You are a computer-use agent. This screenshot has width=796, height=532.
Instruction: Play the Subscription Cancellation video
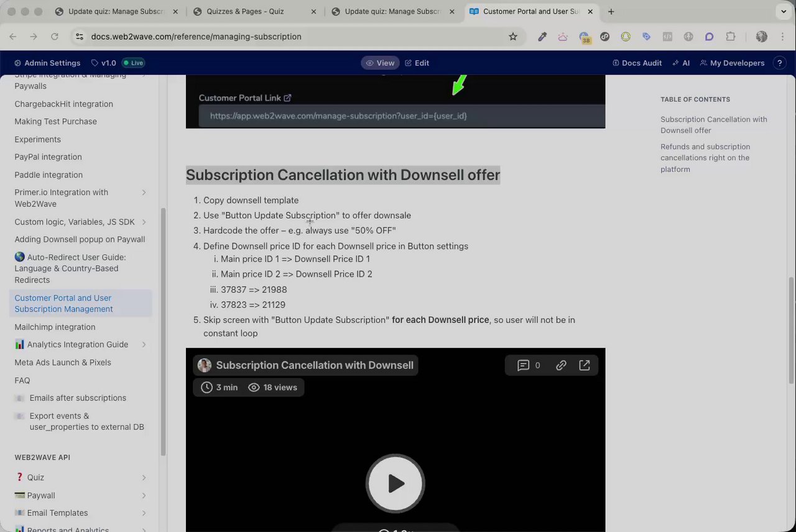[396, 484]
